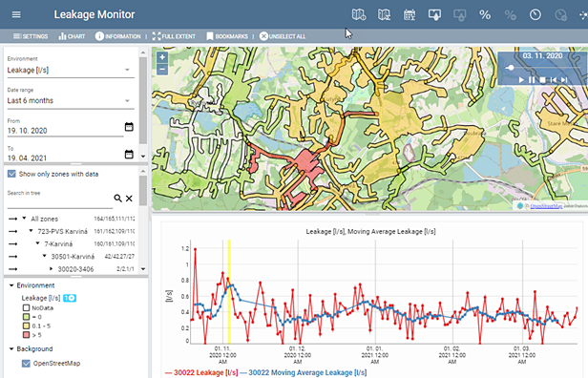
Task: Click the green '= 0' legend swatch
Action: click(26, 317)
